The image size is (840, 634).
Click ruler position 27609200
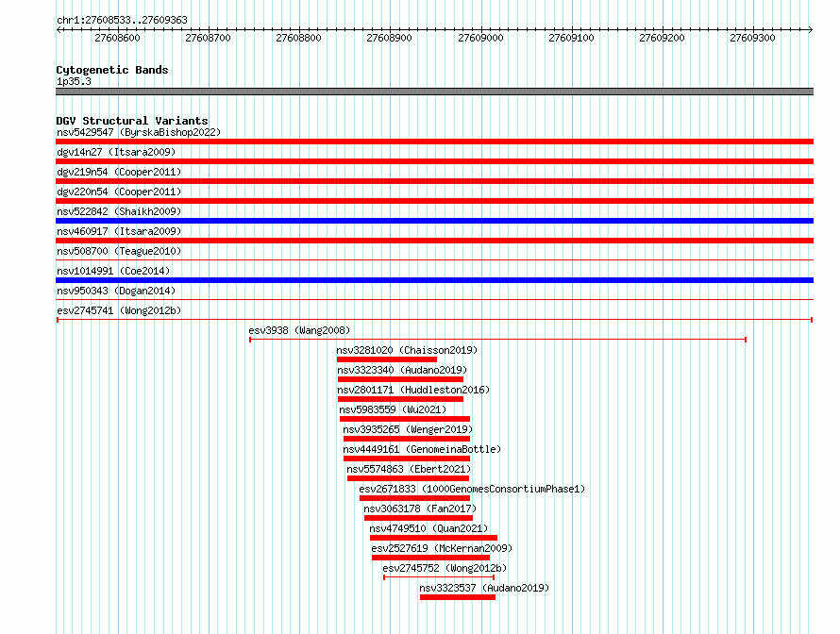coord(663,38)
